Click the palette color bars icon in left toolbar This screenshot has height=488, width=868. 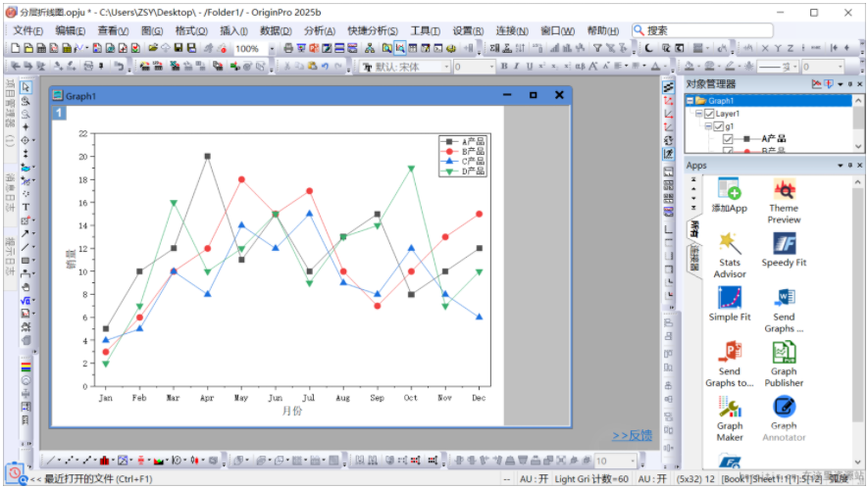click(x=26, y=366)
